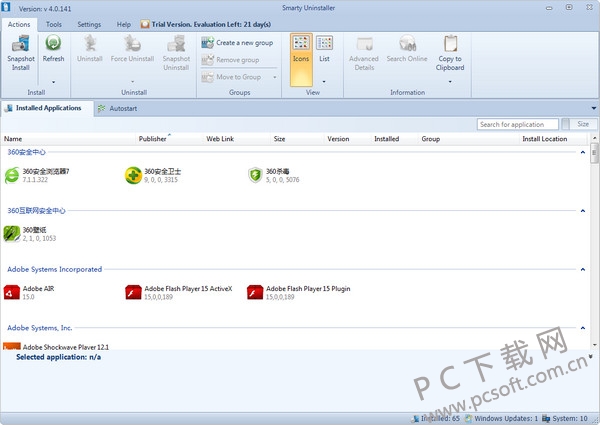The width and height of the screenshot is (600, 425).
Task: Click Adobe Systems Incorporated header text
Action: (55, 269)
